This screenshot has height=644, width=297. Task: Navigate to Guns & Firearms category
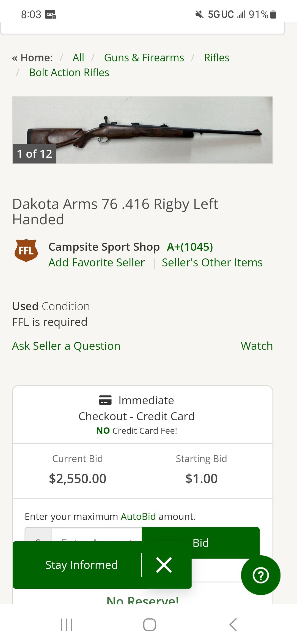144,58
